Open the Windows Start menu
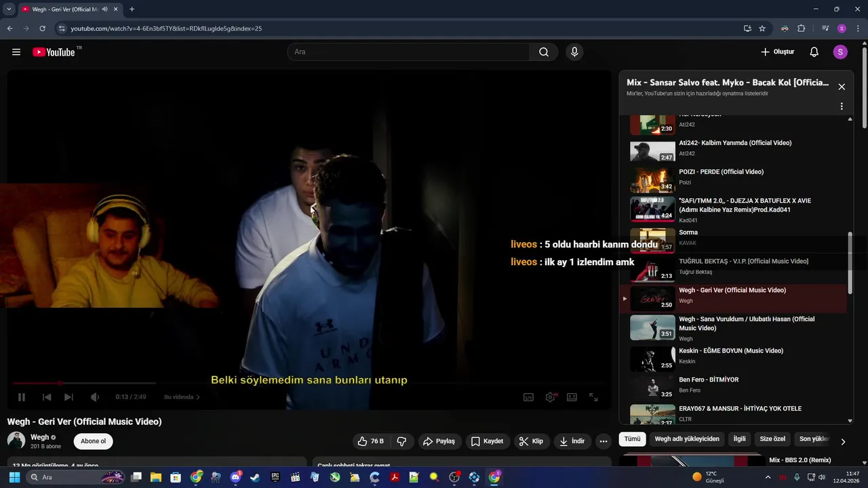Image resolution: width=868 pixels, height=488 pixels. pyautogui.click(x=14, y=477)
